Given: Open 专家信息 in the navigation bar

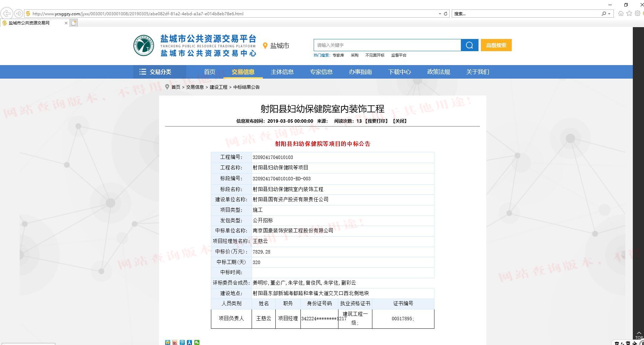Looking at the screenshot, I should tap(321, 72).
